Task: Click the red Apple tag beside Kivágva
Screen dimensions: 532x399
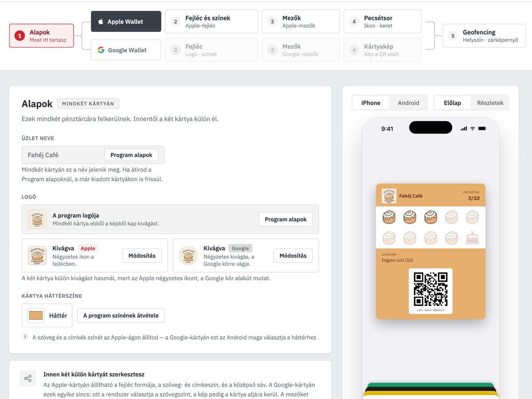Action: click(88, 248)
